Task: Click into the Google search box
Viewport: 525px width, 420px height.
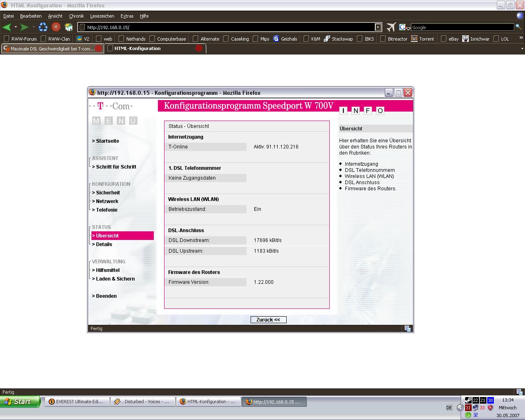Action: pyautogui.click(x=462, y=27)
